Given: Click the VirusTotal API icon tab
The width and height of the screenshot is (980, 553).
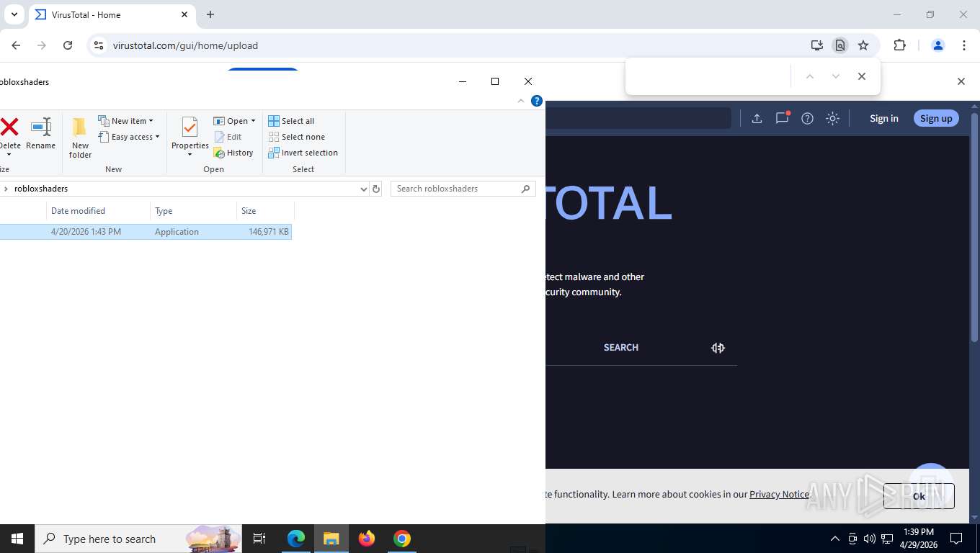Looking at the screenshot, I should pos(718,348).
